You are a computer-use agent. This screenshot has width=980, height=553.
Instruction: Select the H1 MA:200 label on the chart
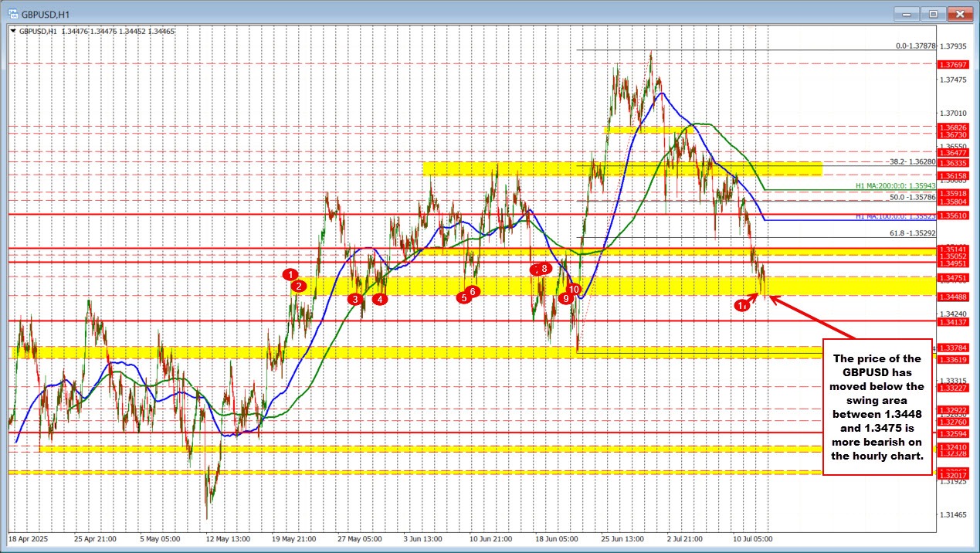tap(895, 186)
